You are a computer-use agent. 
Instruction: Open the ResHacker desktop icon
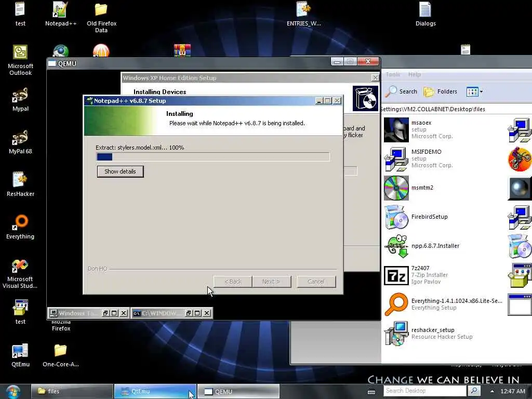coord(20,184)
